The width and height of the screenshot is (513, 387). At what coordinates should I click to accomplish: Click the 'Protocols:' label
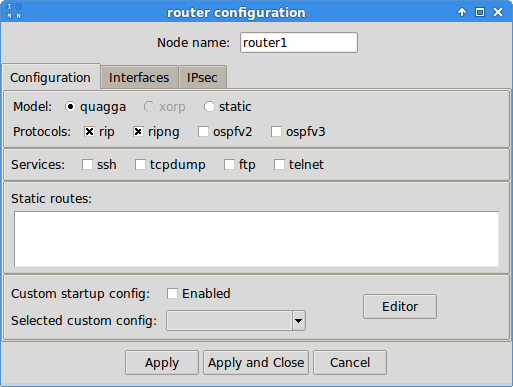click(42, 132)
